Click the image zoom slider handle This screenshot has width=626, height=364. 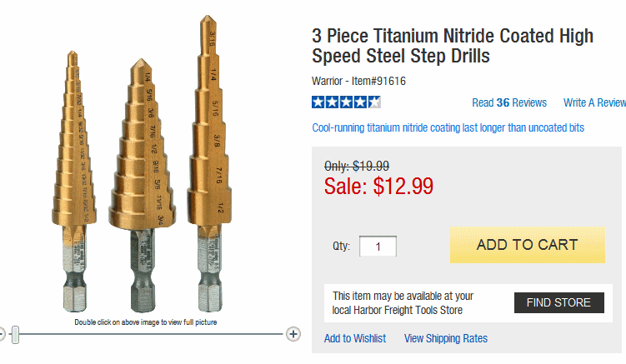15,334
